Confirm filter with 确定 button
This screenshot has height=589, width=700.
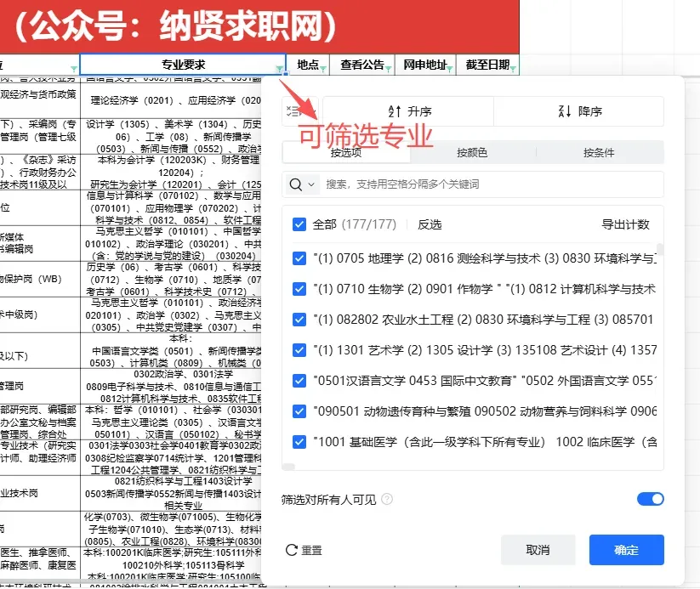point(626,550)
